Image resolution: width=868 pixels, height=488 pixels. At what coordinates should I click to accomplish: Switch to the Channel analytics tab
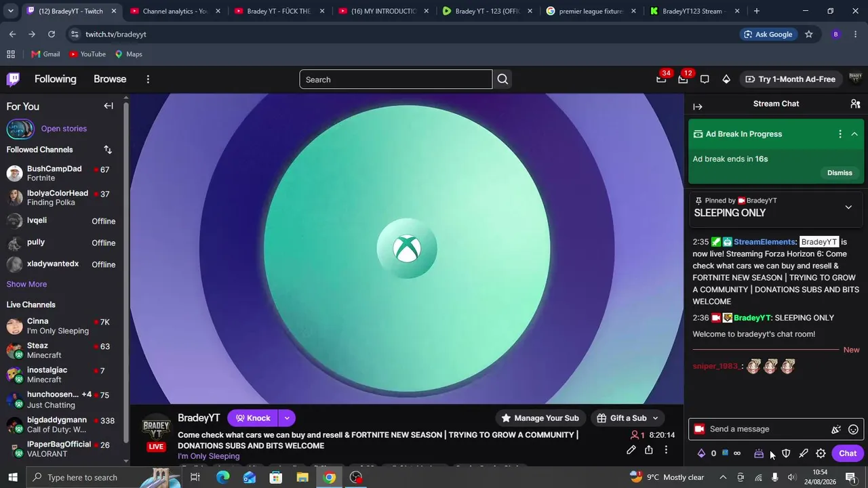click(x=175, y=11)
